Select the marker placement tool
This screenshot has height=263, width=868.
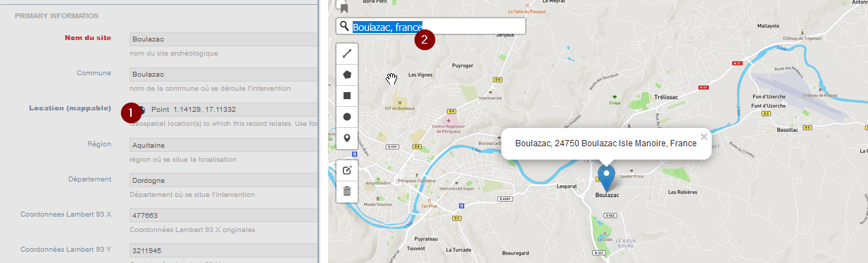pos(347,138)
